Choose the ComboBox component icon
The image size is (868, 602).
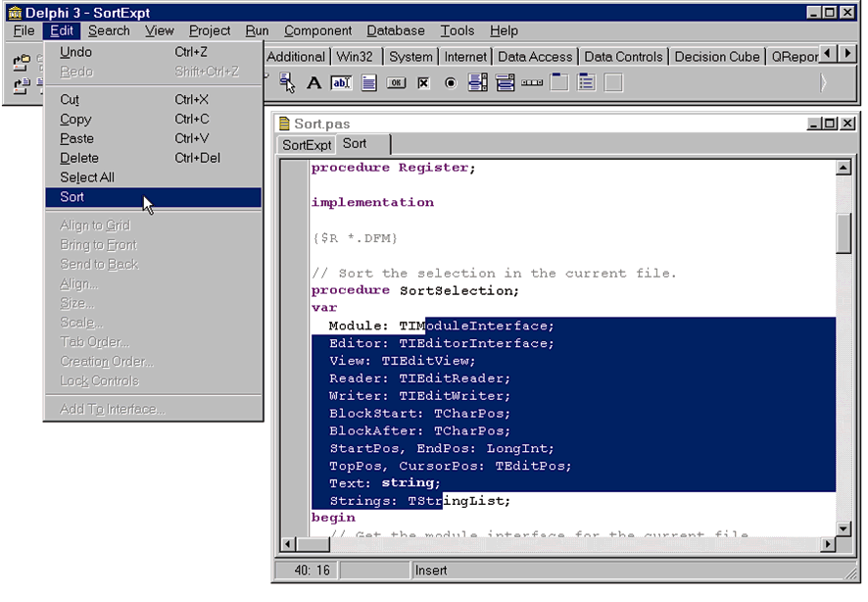click(x=505, y=83)
